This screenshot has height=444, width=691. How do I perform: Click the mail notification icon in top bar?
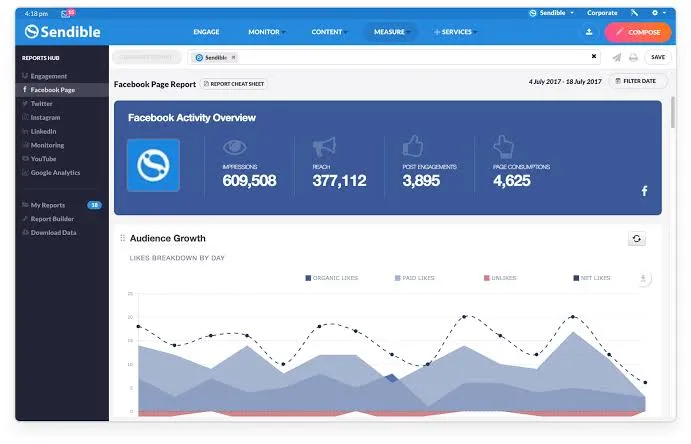pos(67,14)
